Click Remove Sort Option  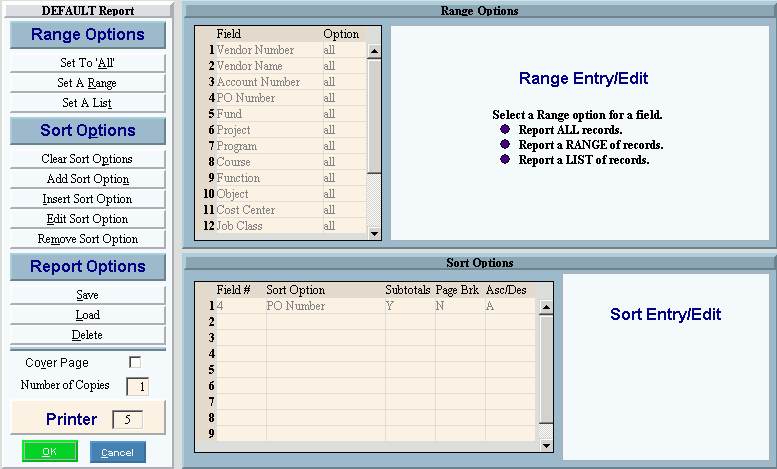tap(88, 239)
